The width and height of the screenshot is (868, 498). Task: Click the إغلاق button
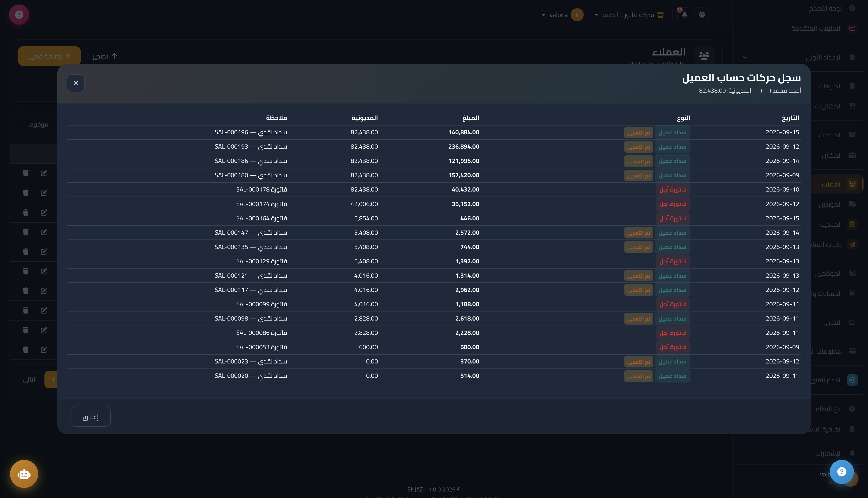click(90, 417)
